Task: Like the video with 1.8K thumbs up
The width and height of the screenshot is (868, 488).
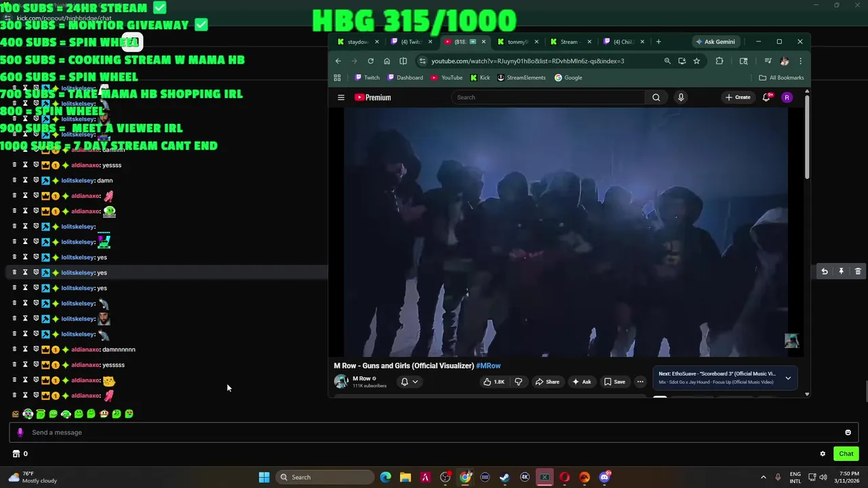Action: 494,382
